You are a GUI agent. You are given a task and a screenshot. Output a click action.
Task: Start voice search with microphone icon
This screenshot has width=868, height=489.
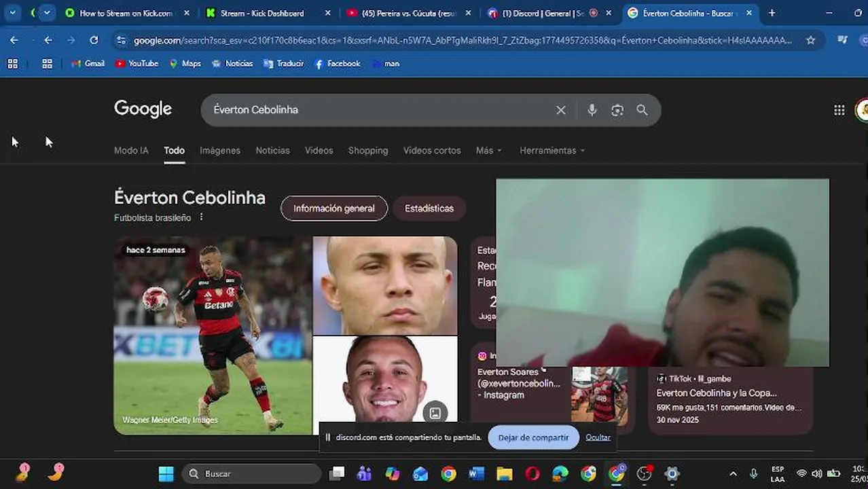click(592, 110)
